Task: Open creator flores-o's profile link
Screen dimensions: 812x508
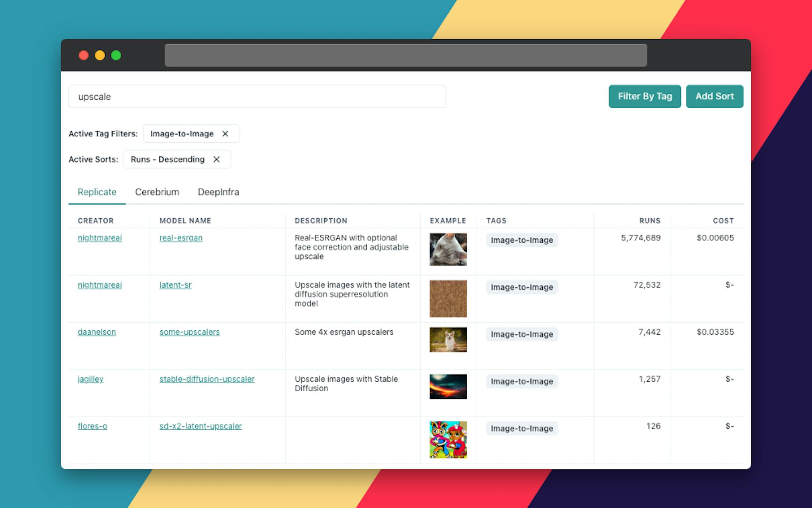Action: 92,426
